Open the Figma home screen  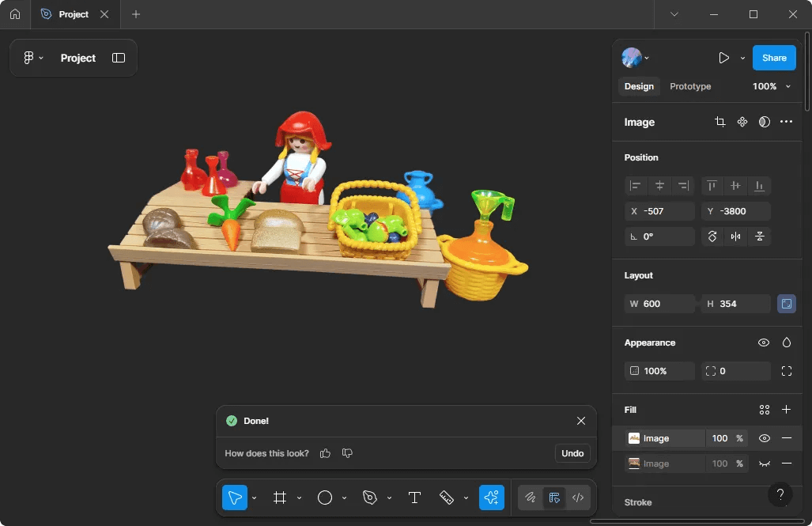[15, 14]
